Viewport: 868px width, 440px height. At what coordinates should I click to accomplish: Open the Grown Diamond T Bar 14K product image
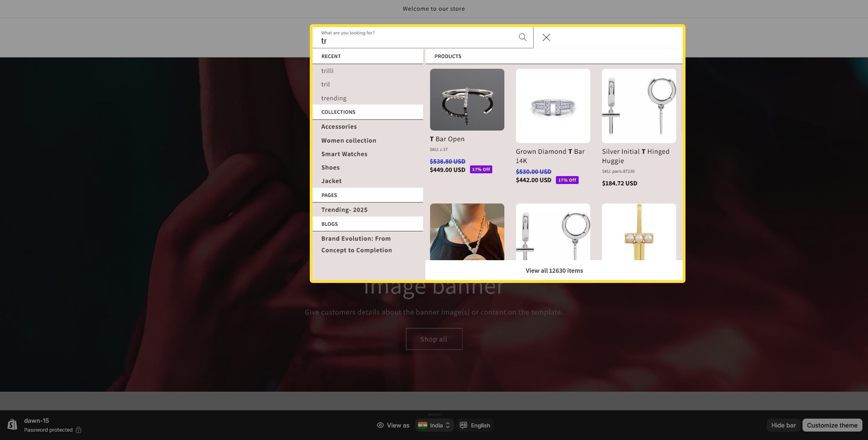click(553, 106)
